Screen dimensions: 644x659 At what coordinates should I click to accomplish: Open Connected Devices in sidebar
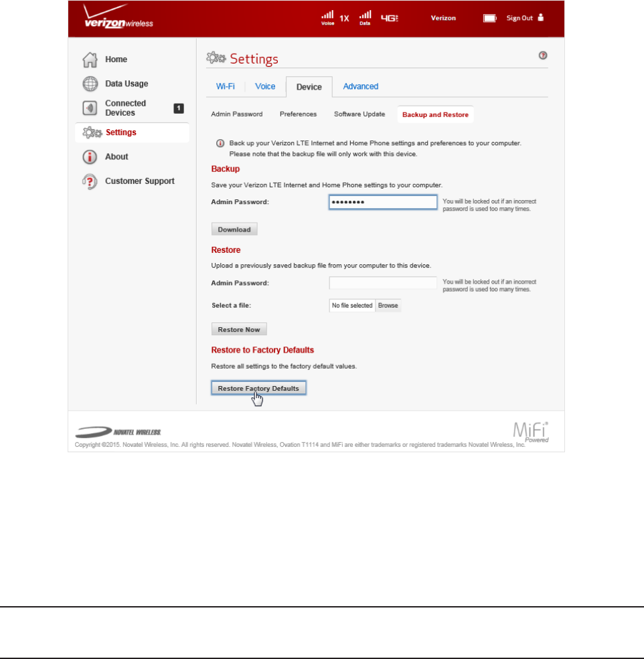(x=125, y=108)
